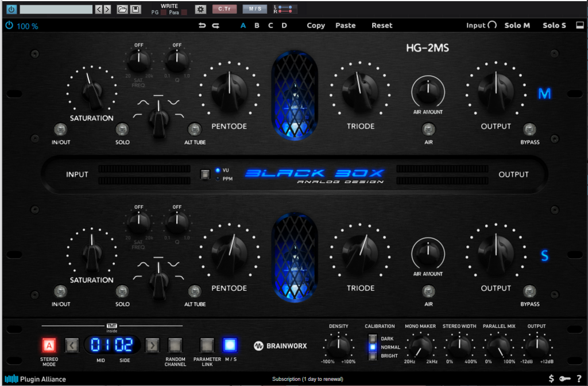Click the L/R channel routing icon

[285, 9]
